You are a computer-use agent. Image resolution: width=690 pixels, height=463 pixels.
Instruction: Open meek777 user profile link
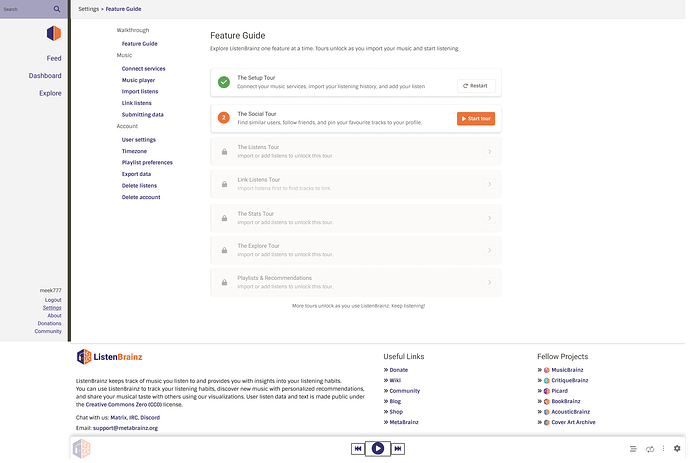click(x=51, y=290)
